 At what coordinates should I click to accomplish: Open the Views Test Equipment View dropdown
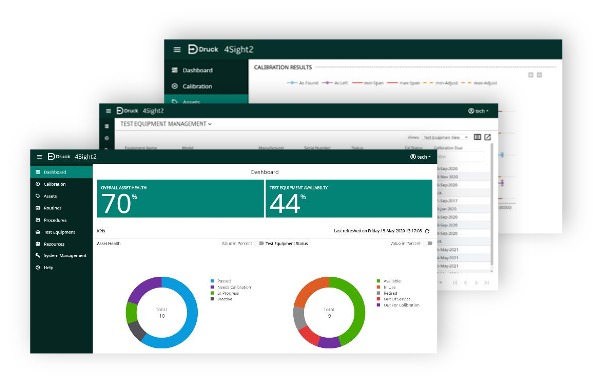(445, 137)
